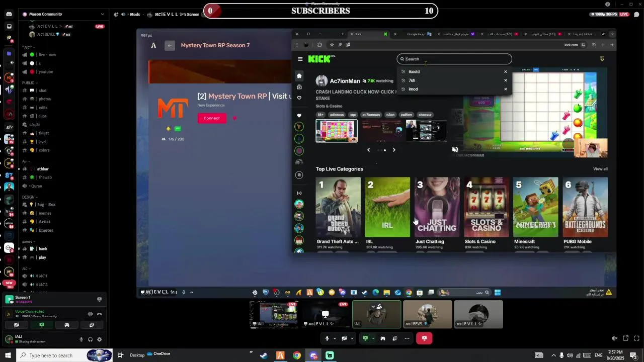Enter fullscreen for the stream
This screenshot has width=644, height=362.
(x=637, y=338)
